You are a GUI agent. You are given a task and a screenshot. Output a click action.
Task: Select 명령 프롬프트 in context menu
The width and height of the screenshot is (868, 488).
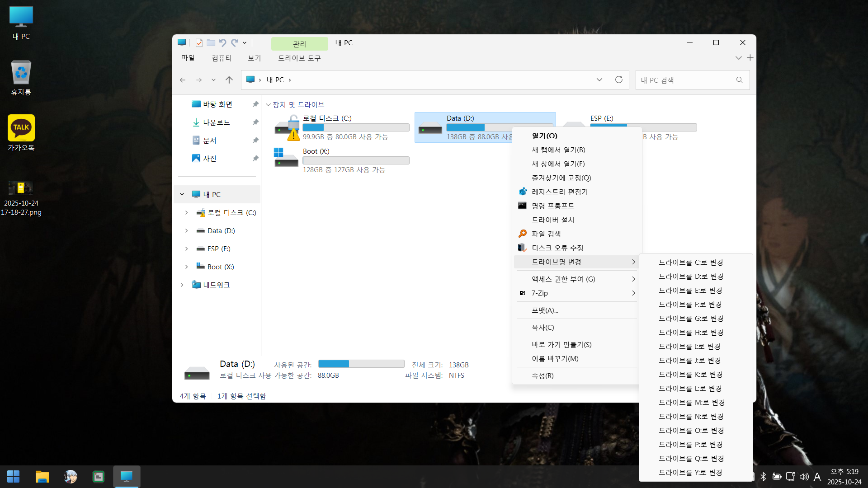click(552, 206)
